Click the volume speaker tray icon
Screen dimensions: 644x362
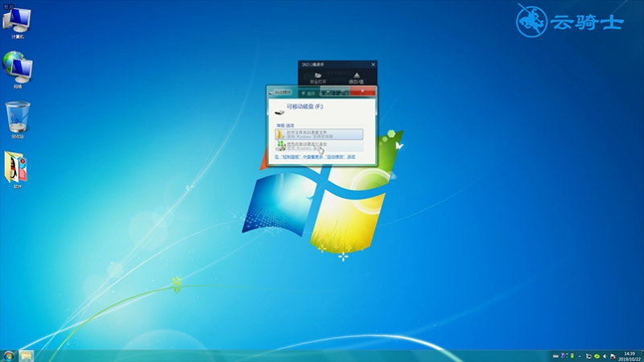tap(605, 356)
